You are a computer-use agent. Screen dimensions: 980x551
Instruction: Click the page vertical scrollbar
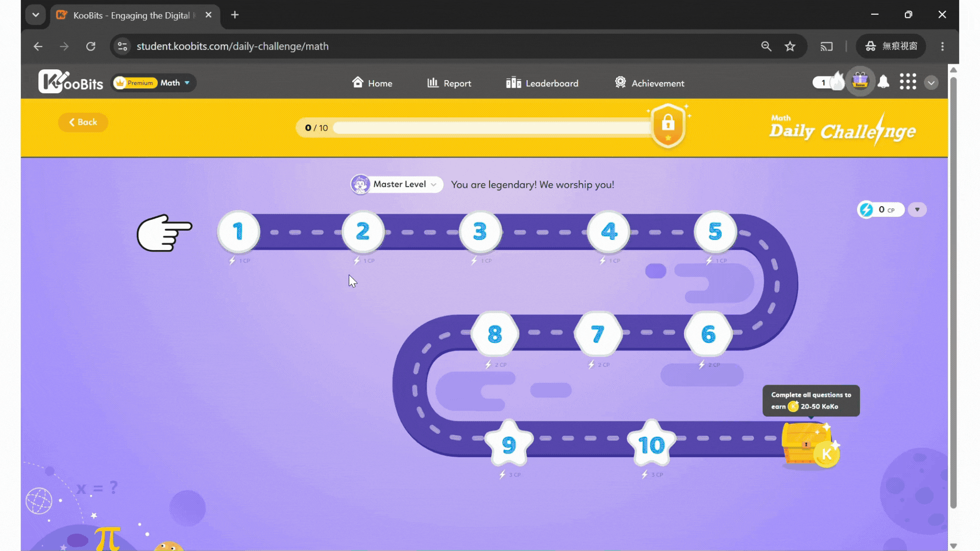point(953,293)
